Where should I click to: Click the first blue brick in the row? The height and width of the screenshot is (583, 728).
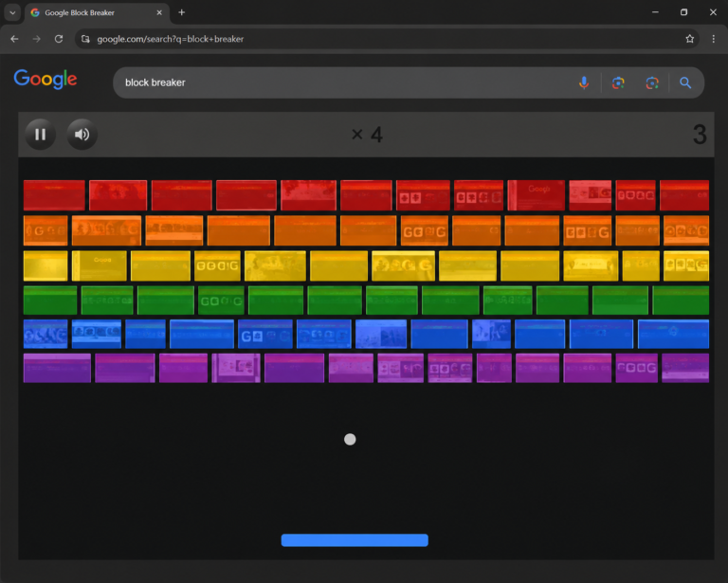click(x=45, y=335)
